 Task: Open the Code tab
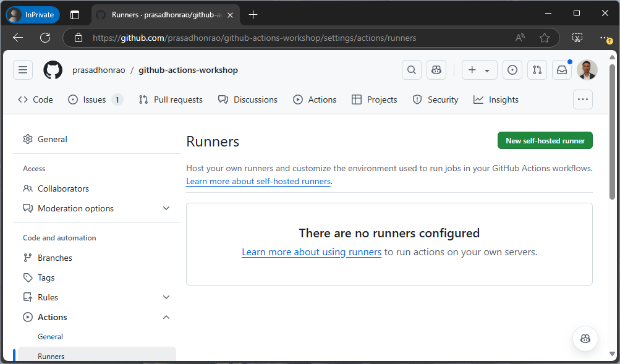pos(35,99)
